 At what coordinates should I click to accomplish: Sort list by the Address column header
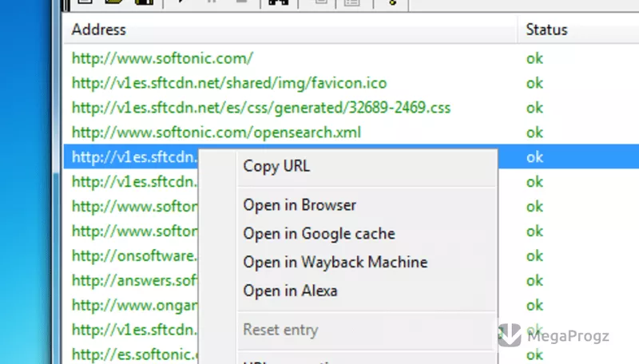(290, 30)
